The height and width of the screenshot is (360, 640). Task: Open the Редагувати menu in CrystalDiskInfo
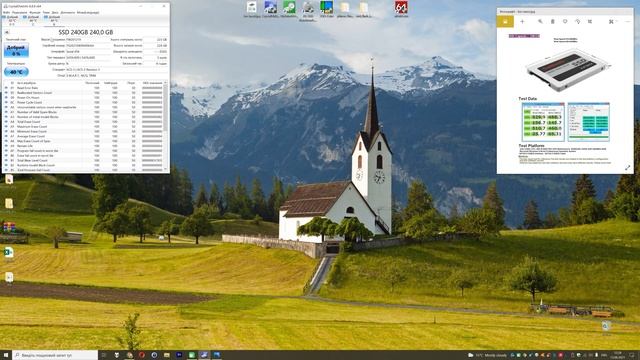pos(19,13)
